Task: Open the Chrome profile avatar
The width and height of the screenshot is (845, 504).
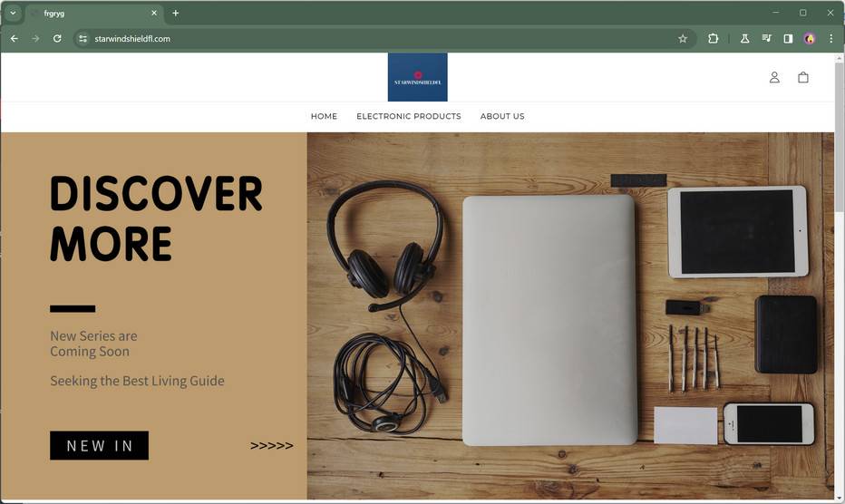Action: [x=809, y=39]
